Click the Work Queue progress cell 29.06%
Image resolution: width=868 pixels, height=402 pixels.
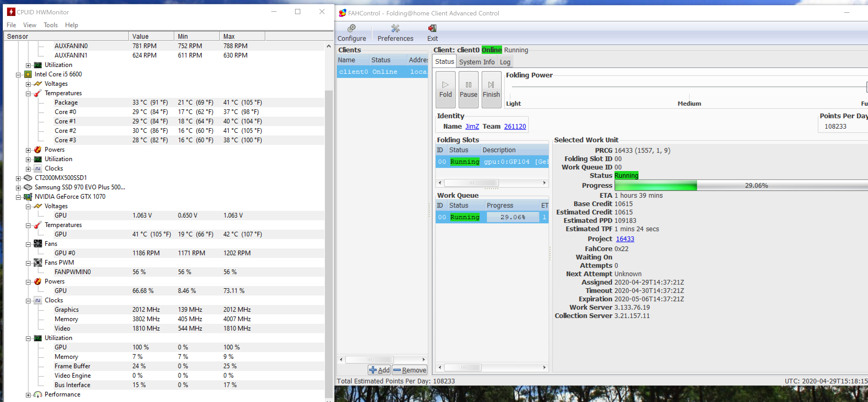pyautogui.click(x=512, y=217)
